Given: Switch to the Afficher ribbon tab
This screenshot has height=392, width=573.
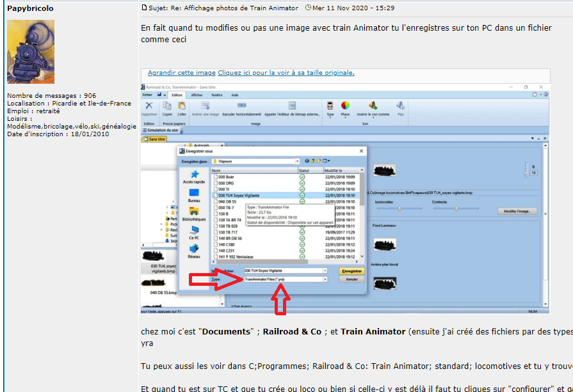Looking at the screenshot, I should (x=197, y=95).
